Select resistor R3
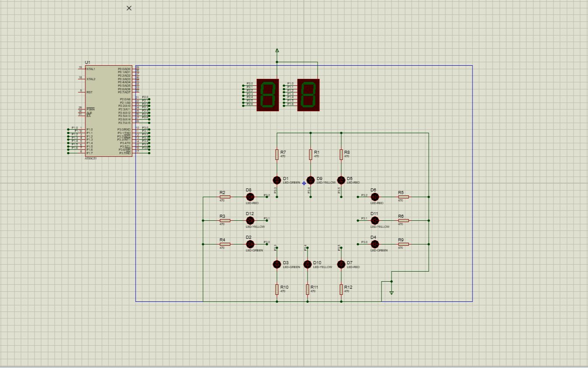Image resolution: width=588 pixels, height=368 pixels. coord(225,220)
